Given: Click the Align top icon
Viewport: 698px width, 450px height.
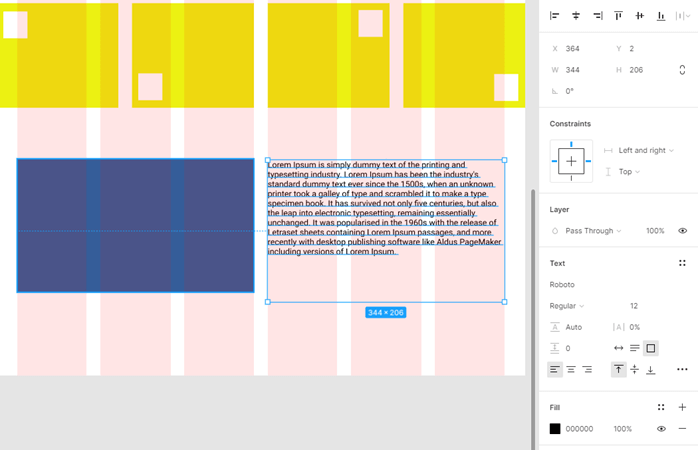Looking at the screenshot, I should (x=618, y=16).
